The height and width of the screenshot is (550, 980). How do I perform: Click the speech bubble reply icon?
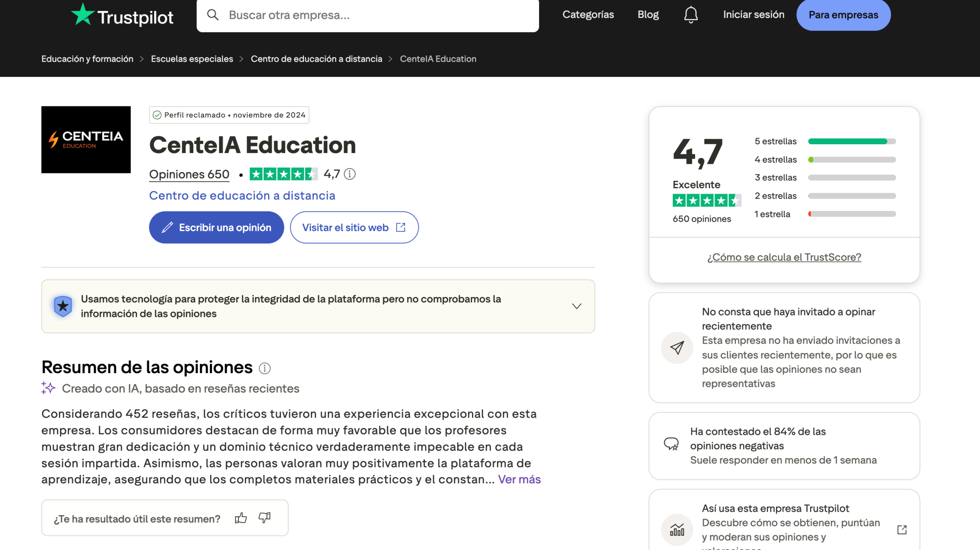coord(671,444)
